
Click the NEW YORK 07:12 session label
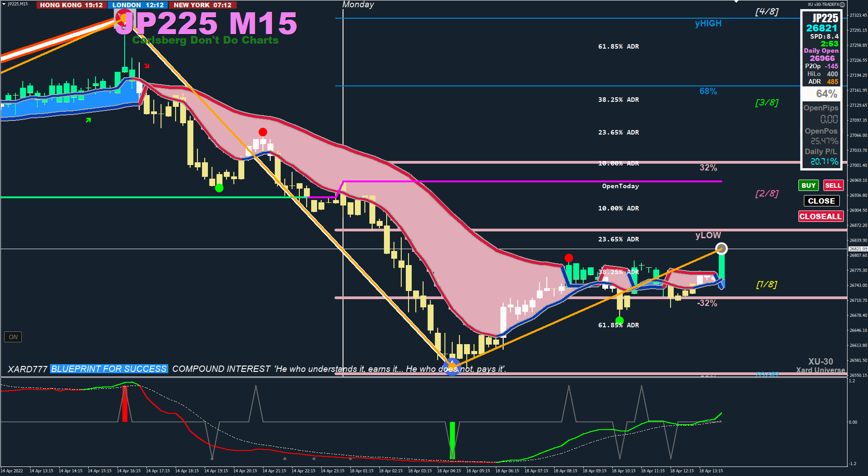pos(203,5)
